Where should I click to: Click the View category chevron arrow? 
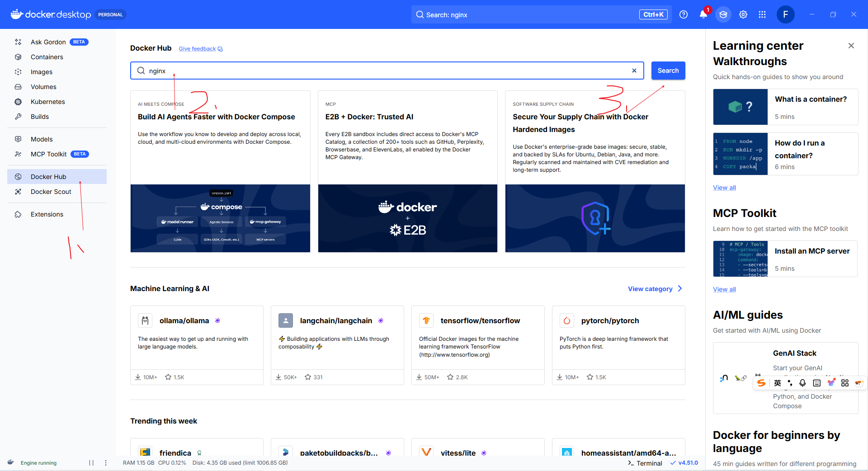(680, 288)
